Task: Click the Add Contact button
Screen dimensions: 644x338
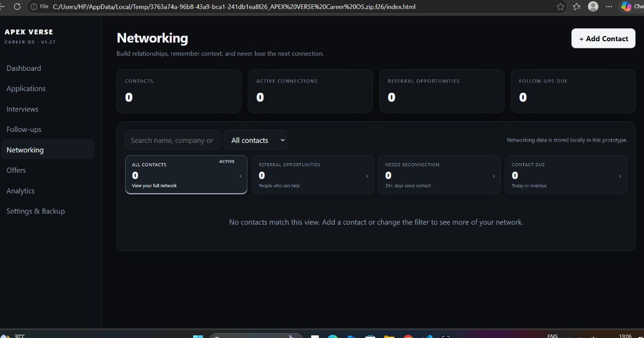Action: click(x=603, y=39)
